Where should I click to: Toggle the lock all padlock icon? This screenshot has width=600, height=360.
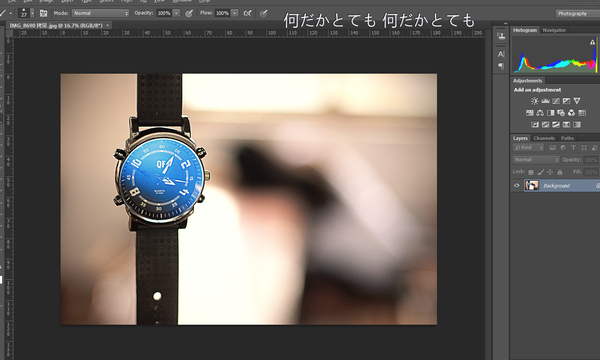(x=560, y=172)
